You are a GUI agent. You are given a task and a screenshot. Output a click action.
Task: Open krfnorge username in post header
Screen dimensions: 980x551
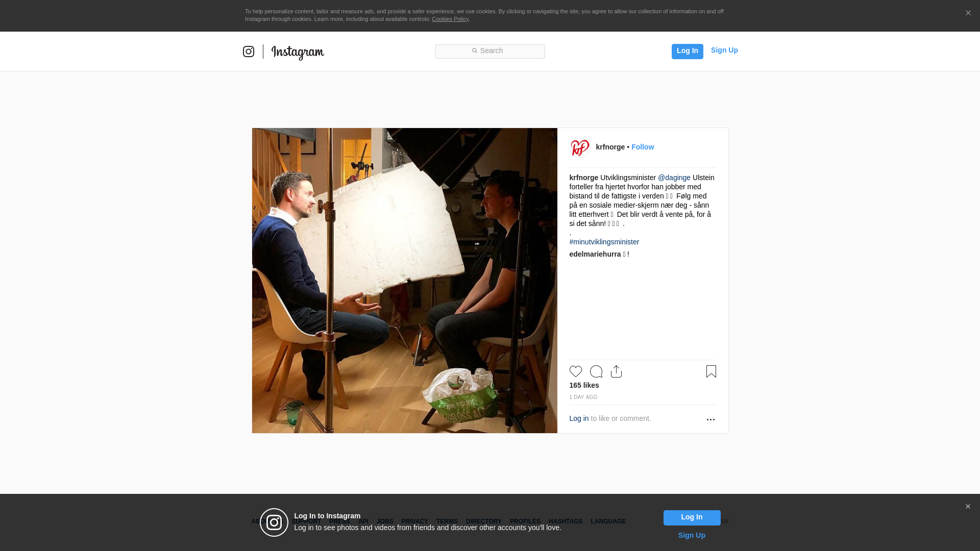click(x=610, y=147)
